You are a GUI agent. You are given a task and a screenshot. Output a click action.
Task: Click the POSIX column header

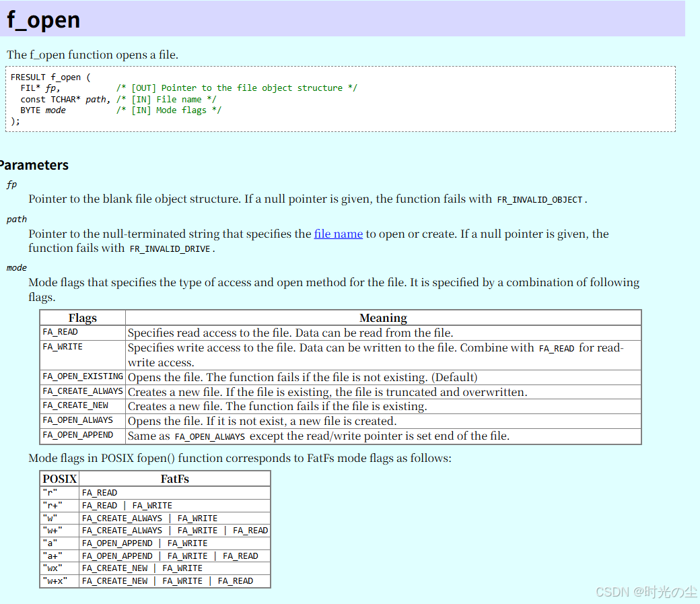click(59, 479)
